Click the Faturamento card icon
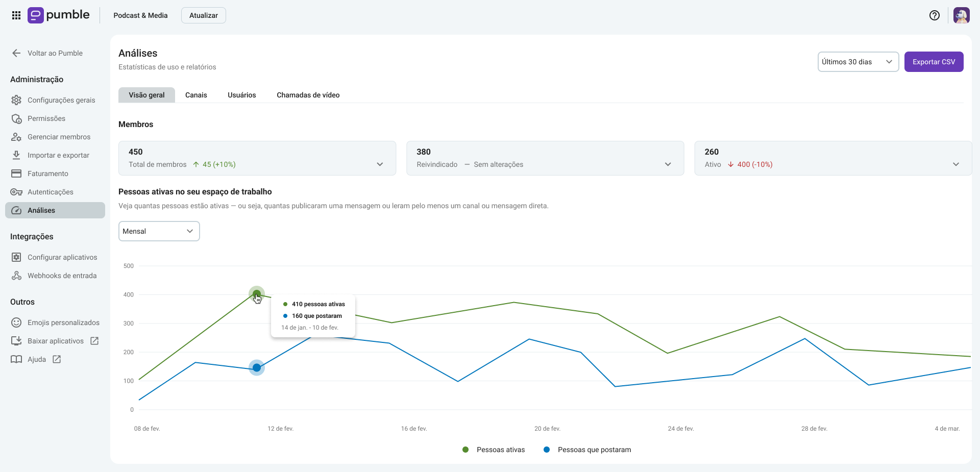Screen dimensions: 980x472 tap(16, 173)
